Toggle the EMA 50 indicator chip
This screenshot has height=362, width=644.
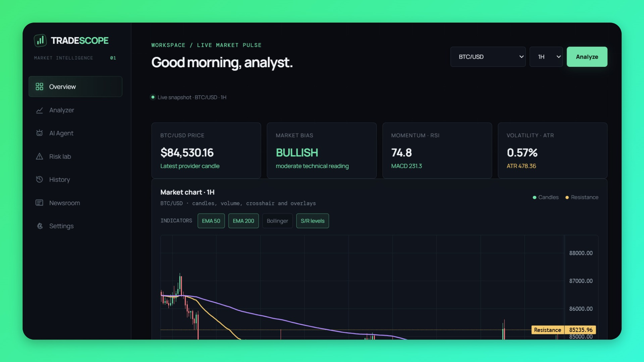pyautogui.click(x=211, y=221)
